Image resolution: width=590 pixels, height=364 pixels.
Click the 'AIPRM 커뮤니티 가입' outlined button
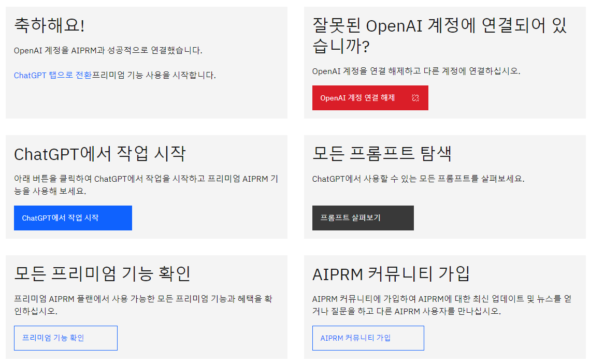[368, 338]
